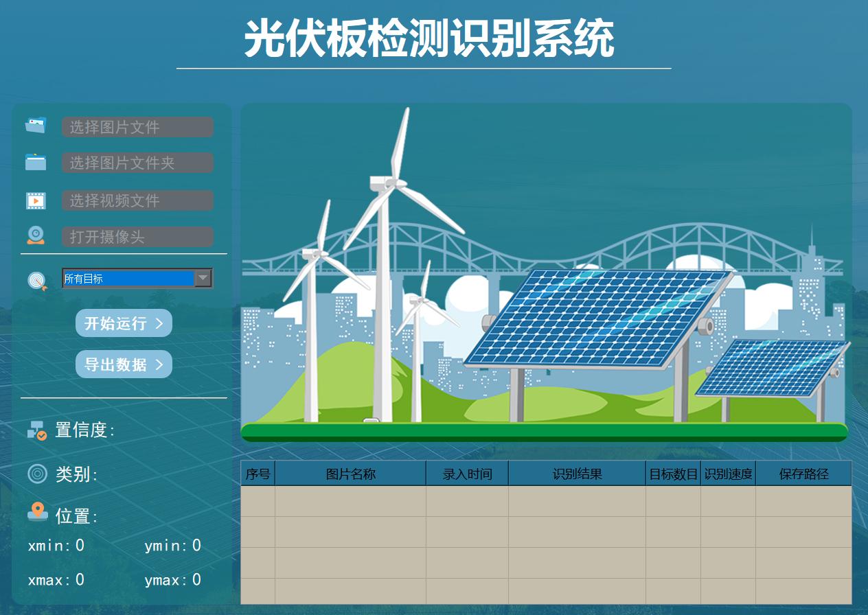Click the 识别速度 column header

[728, 474]
